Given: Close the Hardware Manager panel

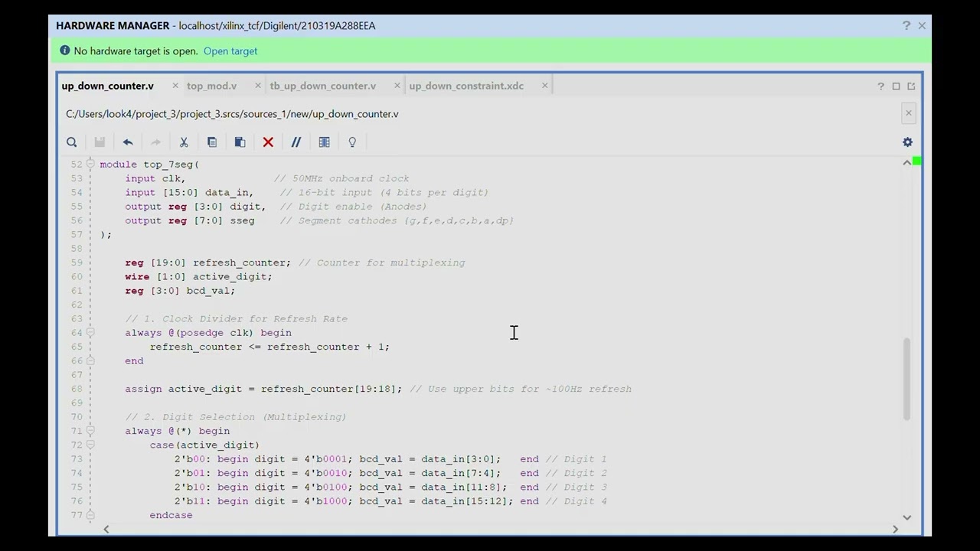Looking at the screenshot, I should (922, 25).
